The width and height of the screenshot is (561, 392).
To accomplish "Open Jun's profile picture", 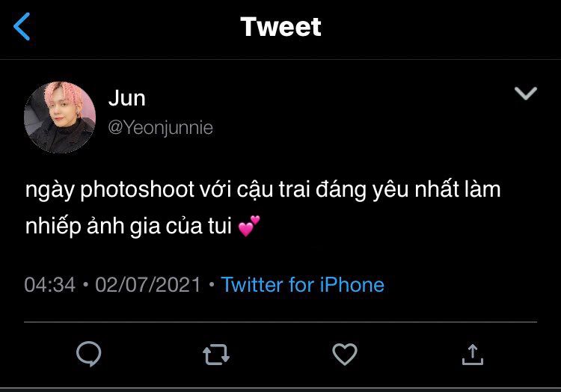I will (60, 117).
